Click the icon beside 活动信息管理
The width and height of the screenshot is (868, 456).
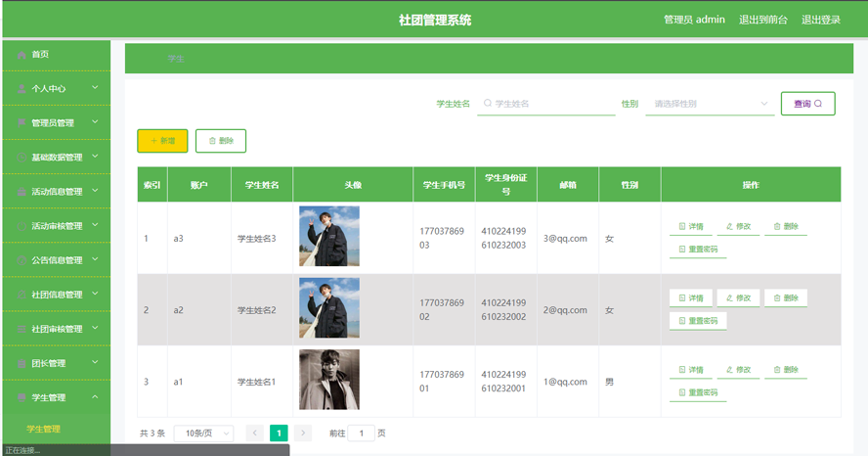(x=22, y=192)
